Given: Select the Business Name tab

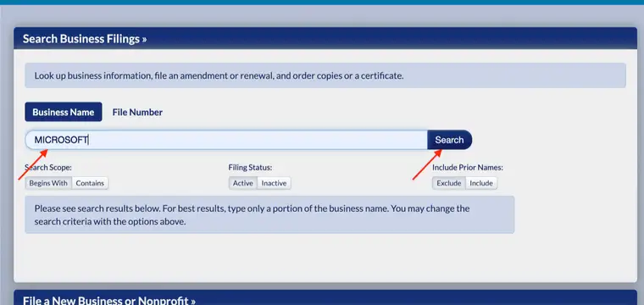Looking at the screenshot, I should [64, 112].
